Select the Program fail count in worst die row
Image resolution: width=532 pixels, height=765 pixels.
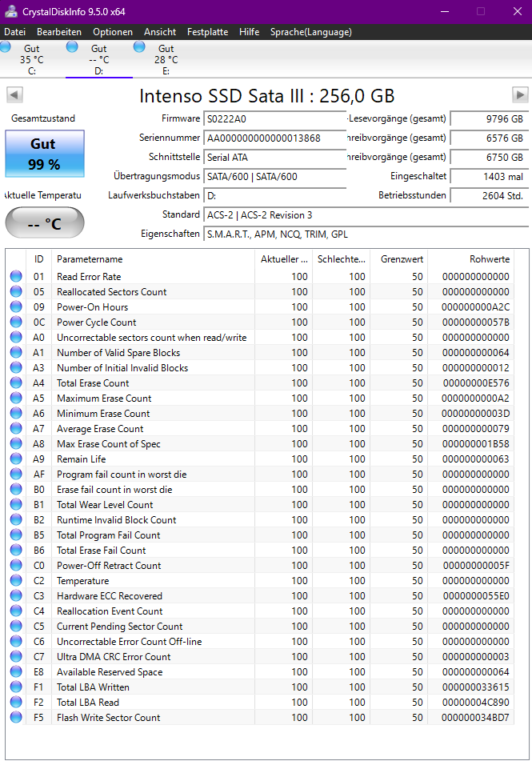pyautogui.click(x=260, y=474)
